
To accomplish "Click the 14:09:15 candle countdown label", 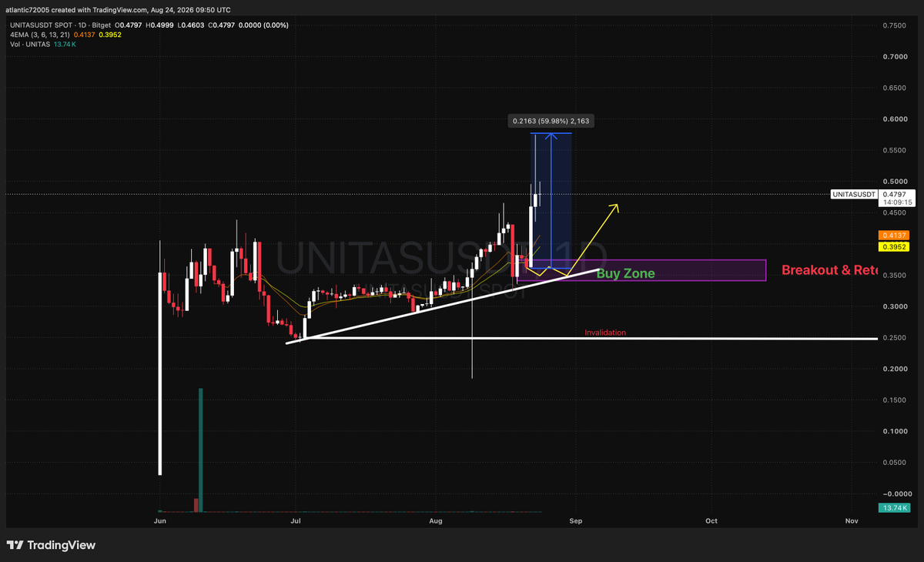I will click(x=897, y=202).
